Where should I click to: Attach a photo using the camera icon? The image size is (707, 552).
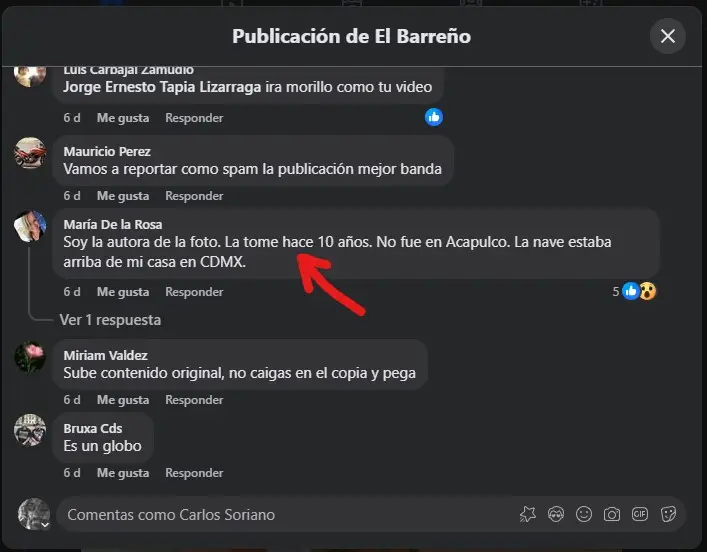(x=611, y=514)
